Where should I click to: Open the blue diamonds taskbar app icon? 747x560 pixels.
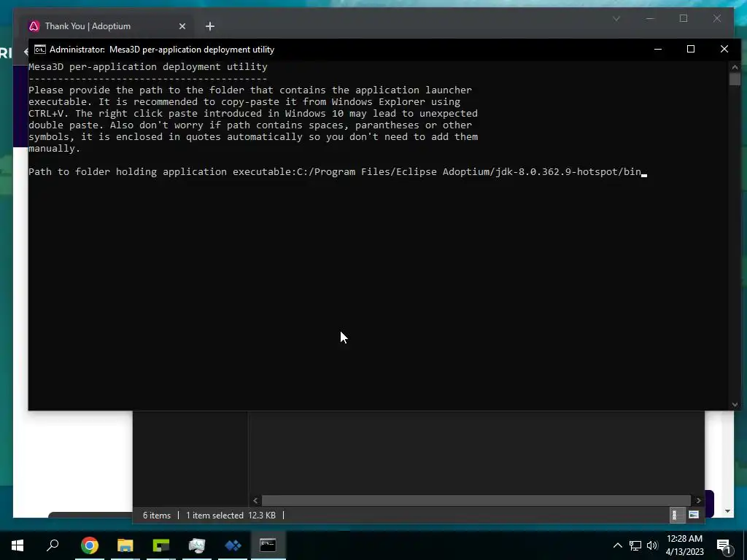coord(233,545)
